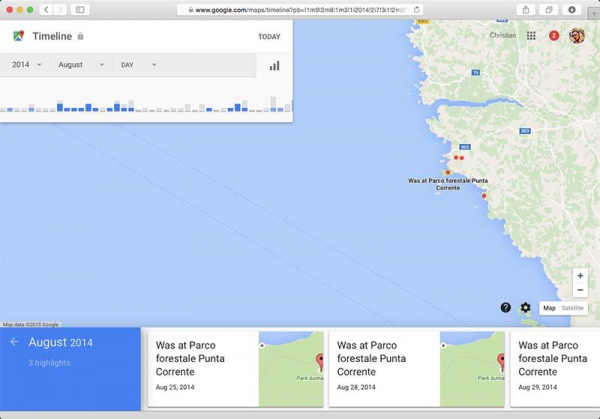Go back using the arrow beside August 2014

pyautogui.click(x=14, y=342)
